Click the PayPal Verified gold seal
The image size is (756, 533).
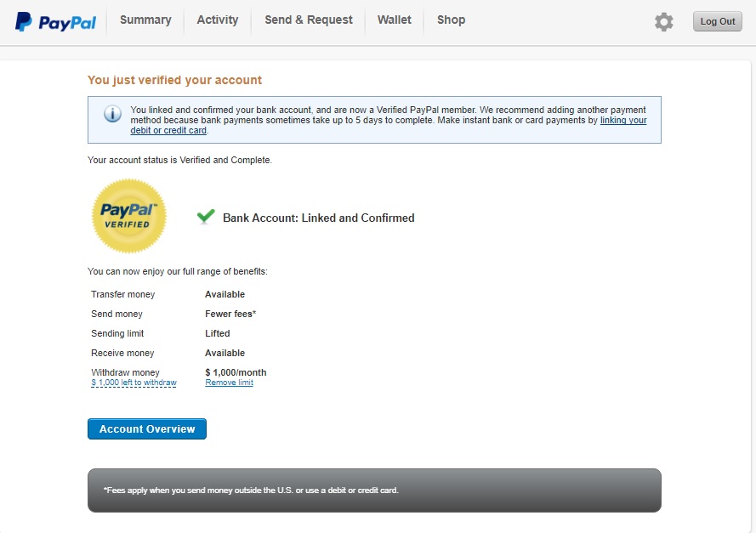[x=129, y=216]
